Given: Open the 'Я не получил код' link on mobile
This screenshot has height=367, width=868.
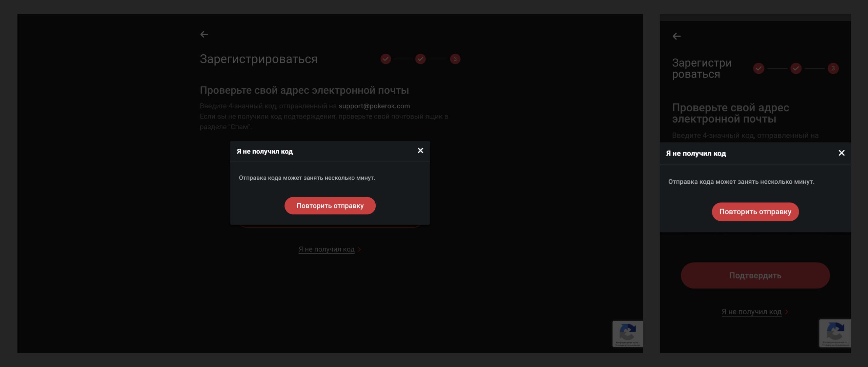Looking at the screenshot, I should point(751,312).
